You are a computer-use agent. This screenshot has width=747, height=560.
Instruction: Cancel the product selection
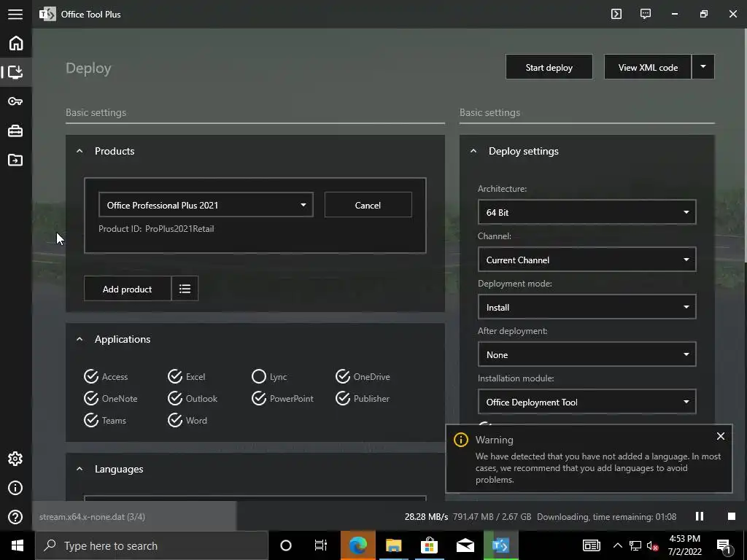click(x=368, y=205)
